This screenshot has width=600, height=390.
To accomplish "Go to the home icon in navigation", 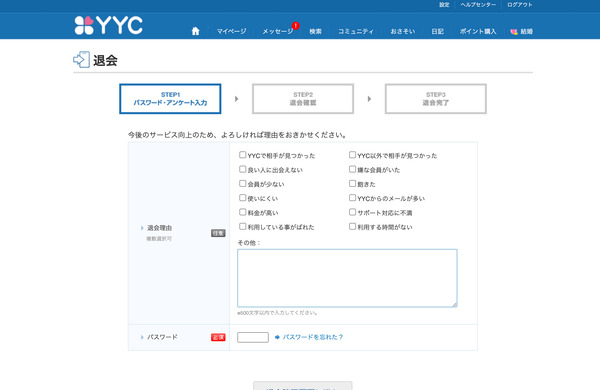I will (196, 31).
